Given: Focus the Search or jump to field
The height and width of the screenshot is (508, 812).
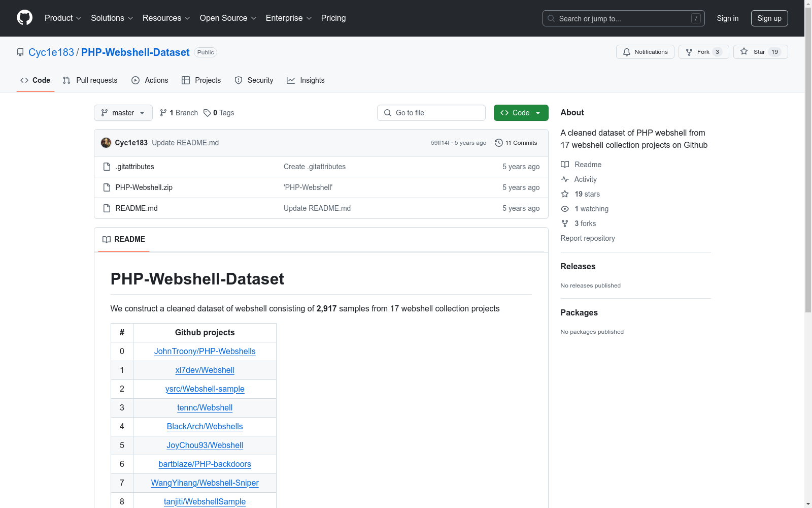Looking at the screenshot, I should click(x=624, y=18).
